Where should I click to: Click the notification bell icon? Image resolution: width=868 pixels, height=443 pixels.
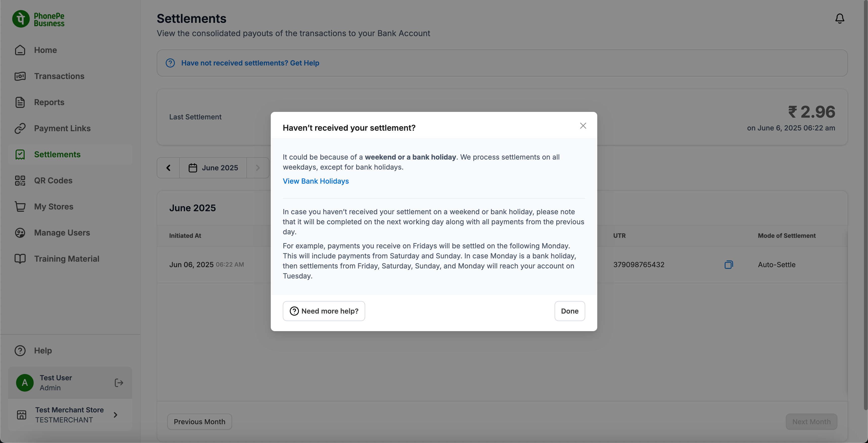tap(839, 19)
